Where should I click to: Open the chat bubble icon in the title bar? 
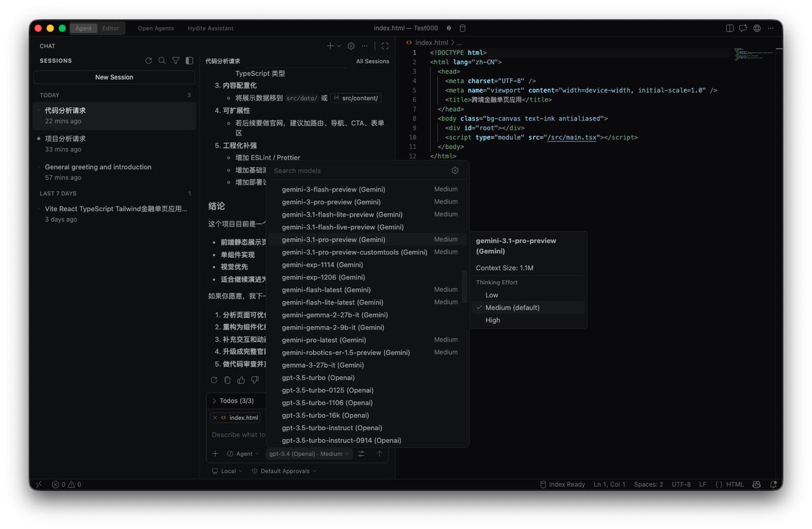point(743,28)
